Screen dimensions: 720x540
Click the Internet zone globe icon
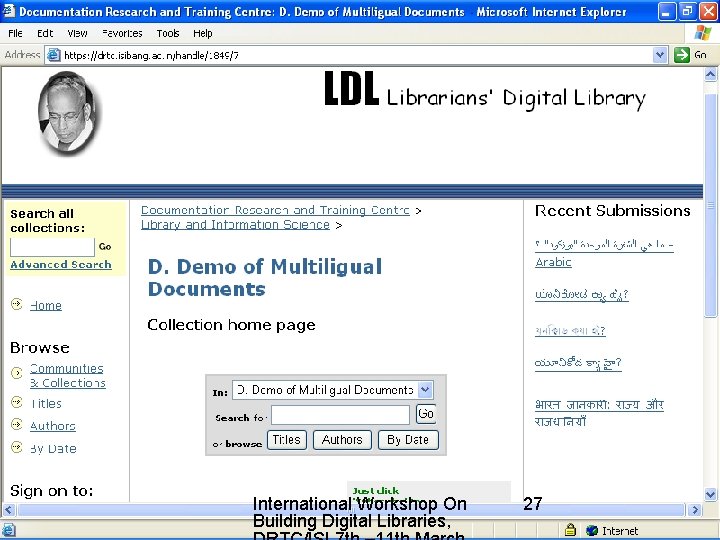click(x=592, y=530)
